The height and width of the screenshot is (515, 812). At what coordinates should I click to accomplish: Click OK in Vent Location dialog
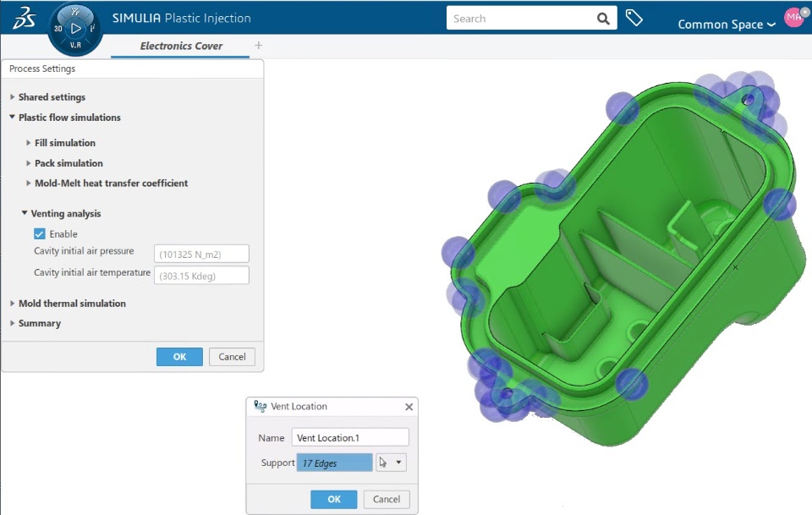(x=334, y=500)
